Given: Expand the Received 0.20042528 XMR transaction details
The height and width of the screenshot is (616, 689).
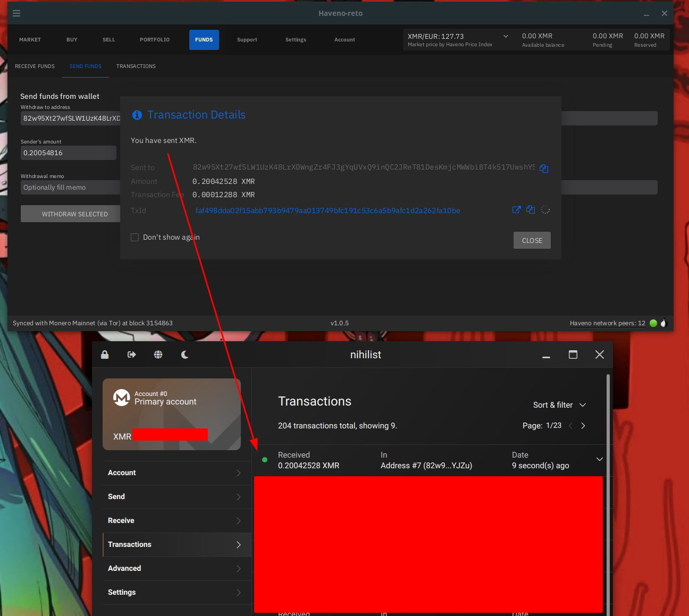Looking at the screenshot, I should coord(600,459).
